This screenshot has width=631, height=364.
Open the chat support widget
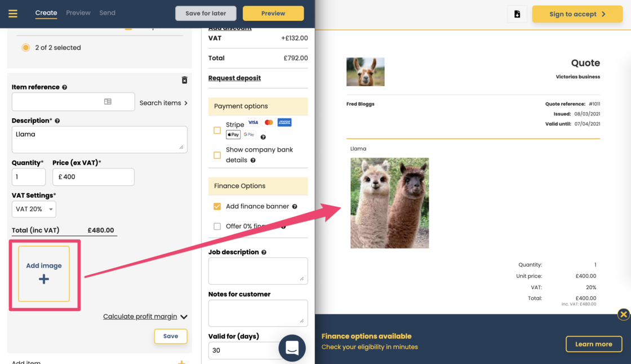pyautogui.click(x=292, y=348)
